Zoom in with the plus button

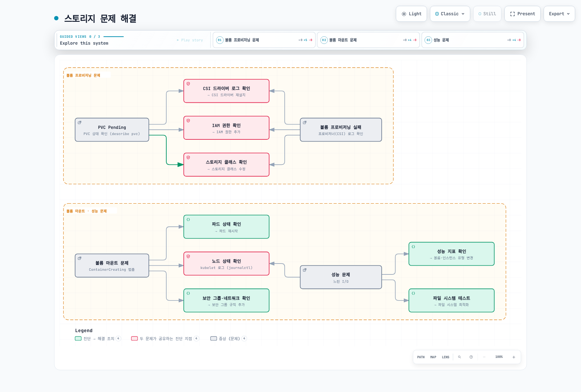tap(514, 357)
